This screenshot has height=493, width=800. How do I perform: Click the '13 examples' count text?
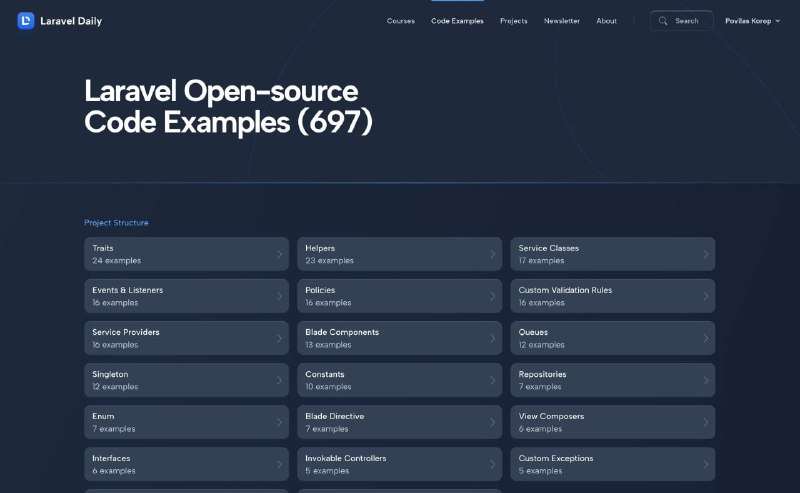pyautogui.click(x=328, y=344)
